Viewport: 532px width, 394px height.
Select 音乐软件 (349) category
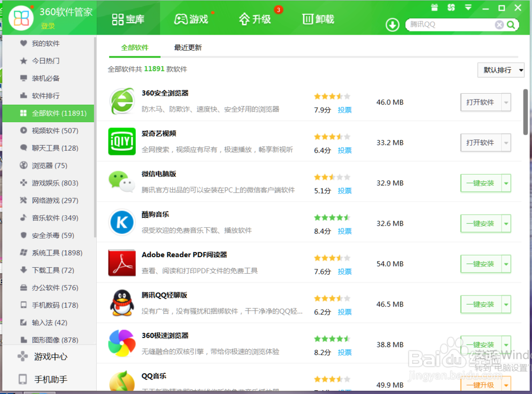coord(49,218)
